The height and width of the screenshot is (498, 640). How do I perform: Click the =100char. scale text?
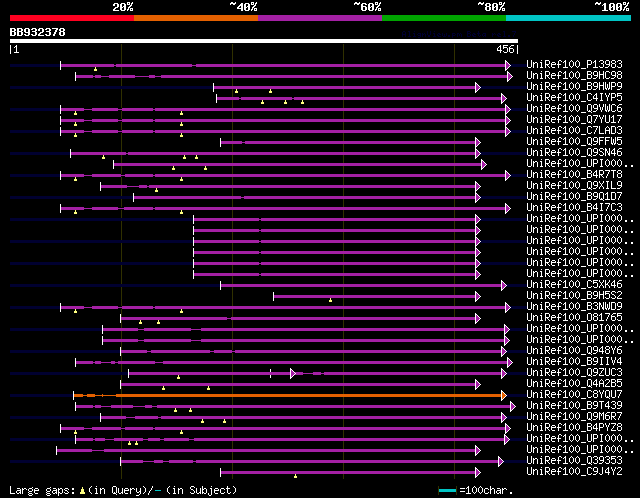486,490
